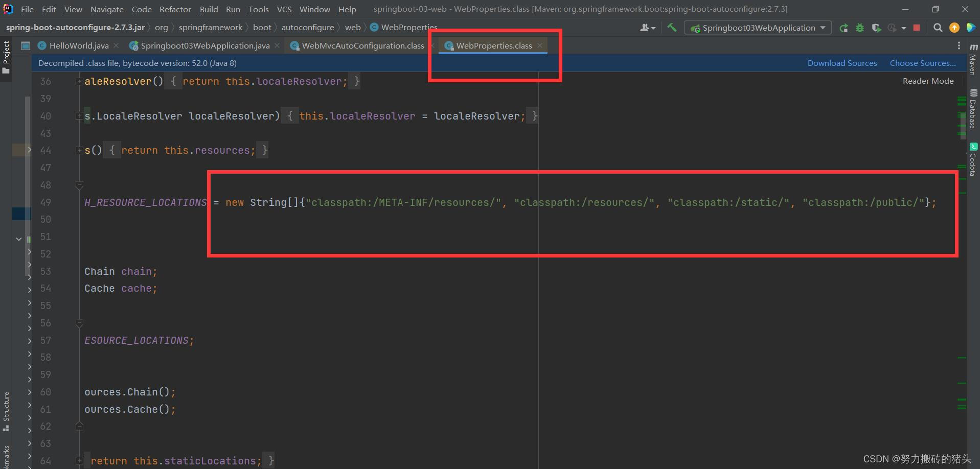Click the org breadcrumb
Viewport: 980px width, 469px height.
click(x=161, y=28)
